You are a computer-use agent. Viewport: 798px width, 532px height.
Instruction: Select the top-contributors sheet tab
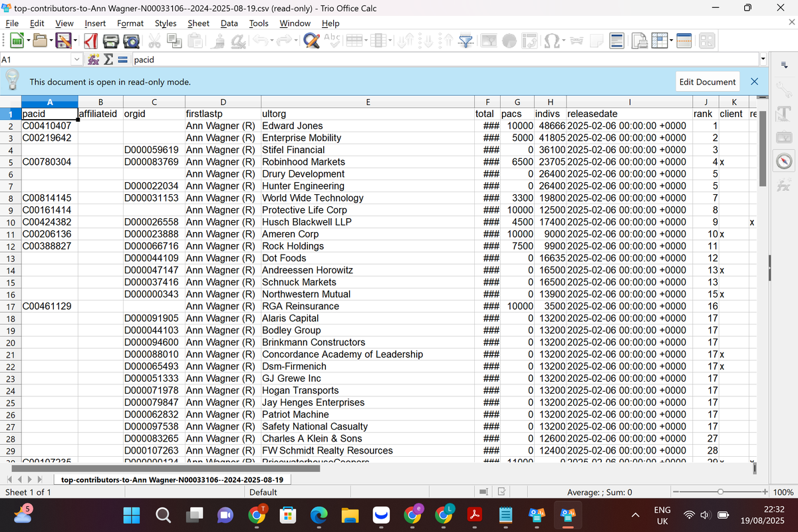(x=172, y=479)
